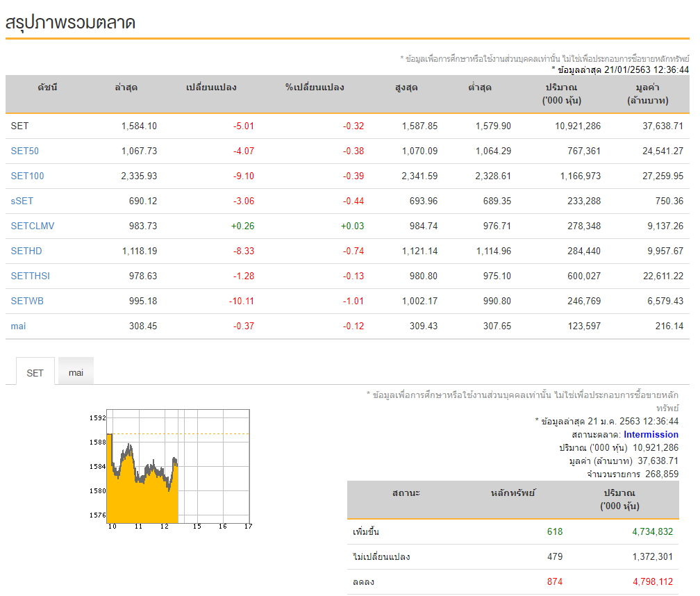Switch to the mai chart tab

(76, 372)
